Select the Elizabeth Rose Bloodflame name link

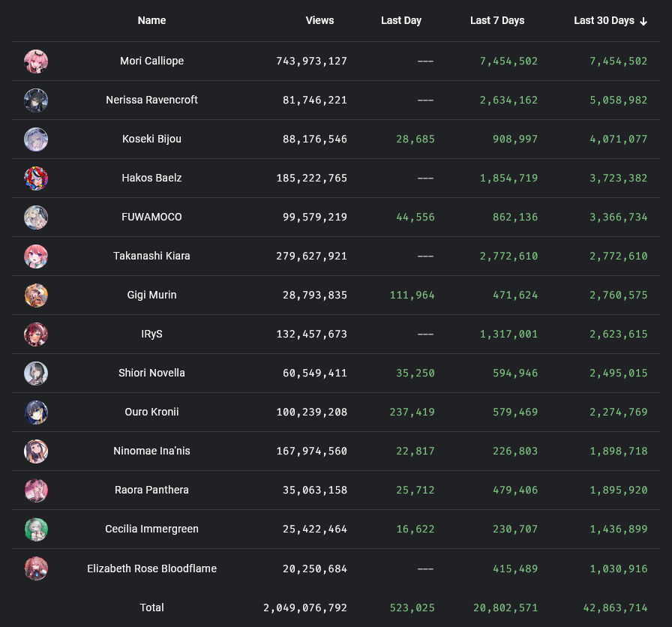pyautogui.click(x=151, y=568)
